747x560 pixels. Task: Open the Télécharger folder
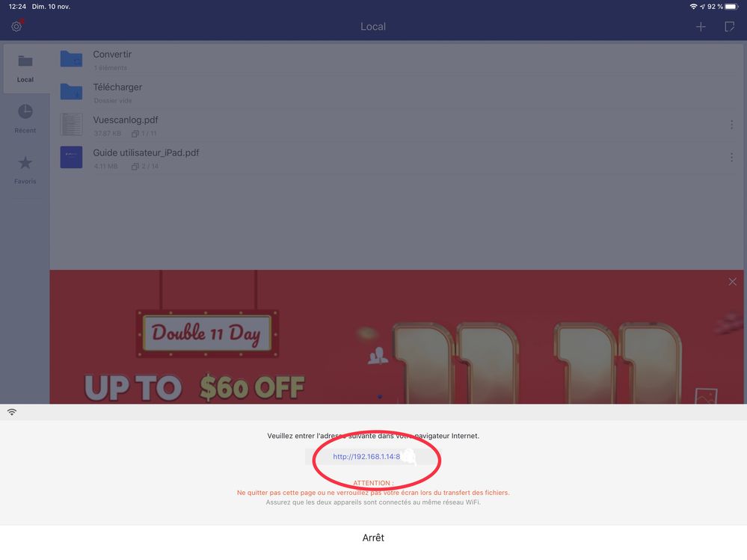[x=71, y=91]
